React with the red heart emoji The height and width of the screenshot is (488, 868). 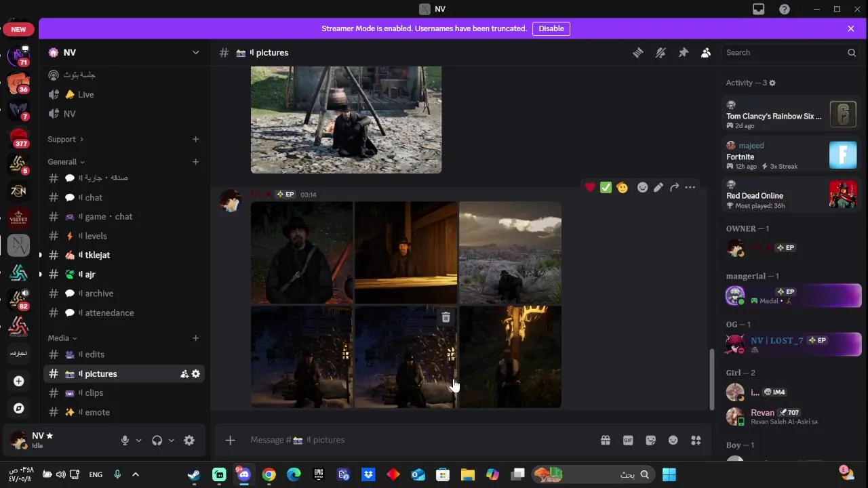(590, 187)
